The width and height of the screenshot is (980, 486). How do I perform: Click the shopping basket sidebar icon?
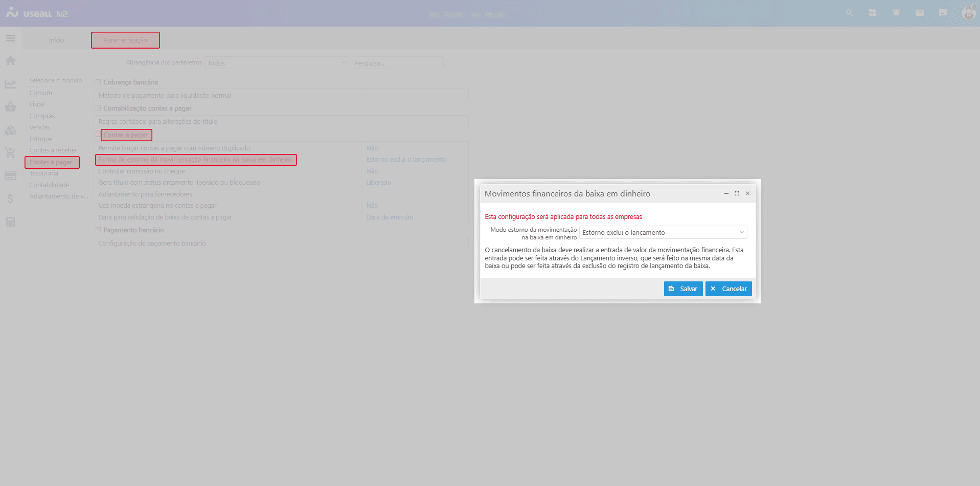coord(10,107)
